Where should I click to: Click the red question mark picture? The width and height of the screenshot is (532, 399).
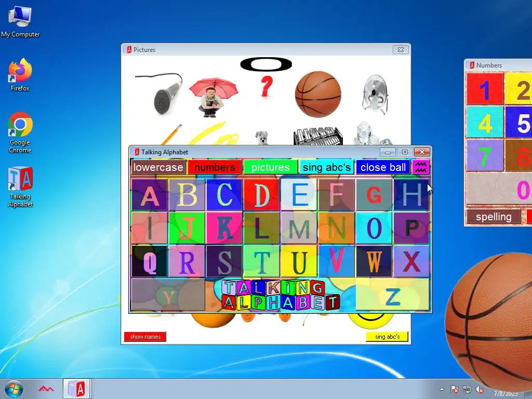tap(267, 86)
